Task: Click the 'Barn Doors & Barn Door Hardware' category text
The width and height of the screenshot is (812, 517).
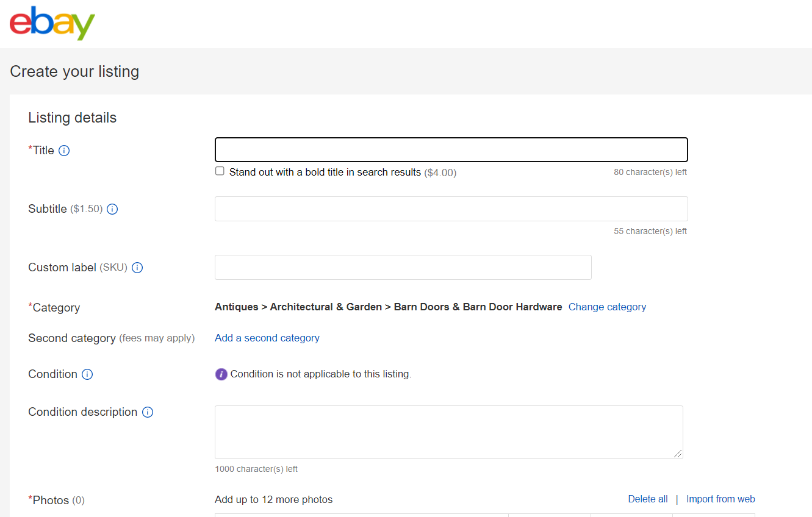Action: coord(478,307)
